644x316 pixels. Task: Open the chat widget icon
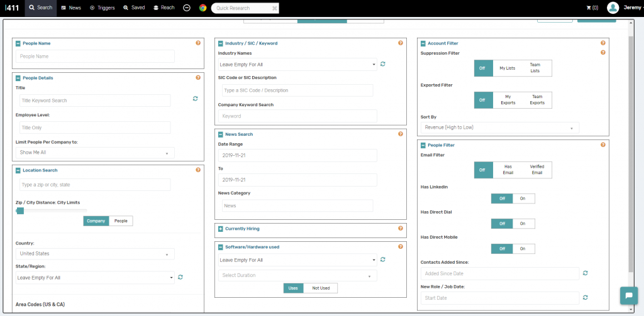pyautogui.click(x=628, y=295)
